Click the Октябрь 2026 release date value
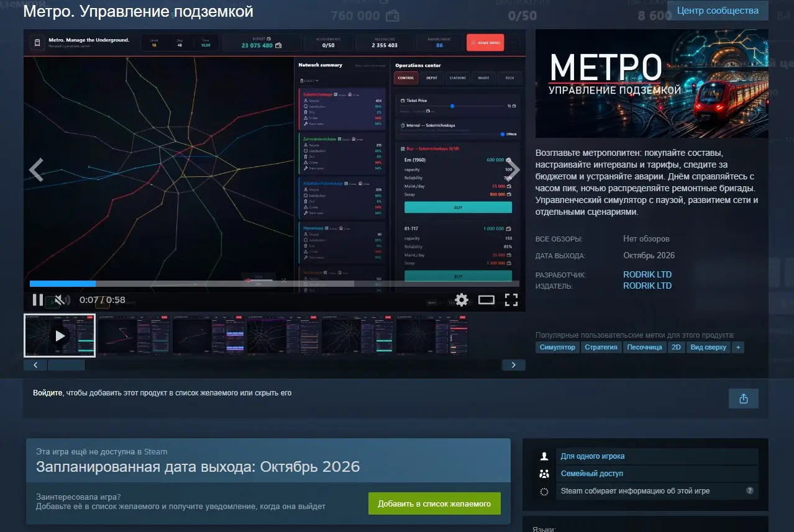This screenshot has width=794, height=532. [649, 255]
